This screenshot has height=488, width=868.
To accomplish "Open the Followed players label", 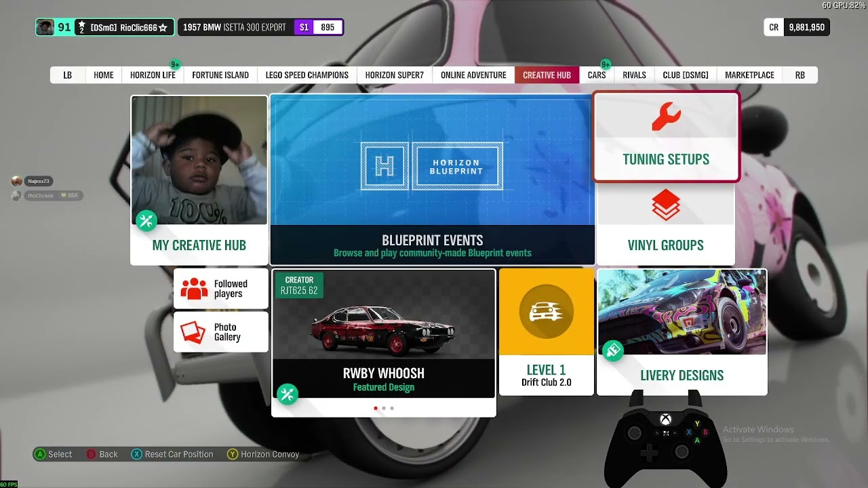I will pos(231,289).
